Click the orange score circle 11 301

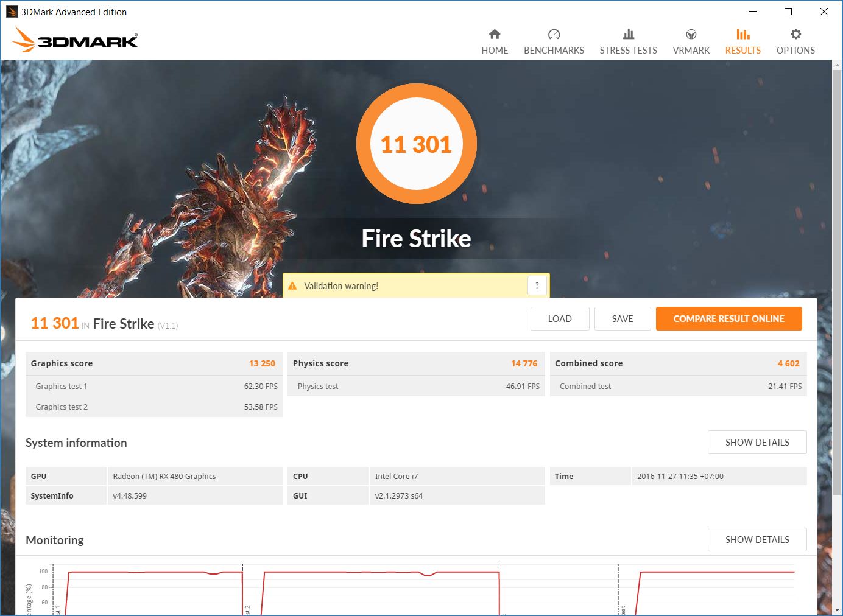[417, 144]
